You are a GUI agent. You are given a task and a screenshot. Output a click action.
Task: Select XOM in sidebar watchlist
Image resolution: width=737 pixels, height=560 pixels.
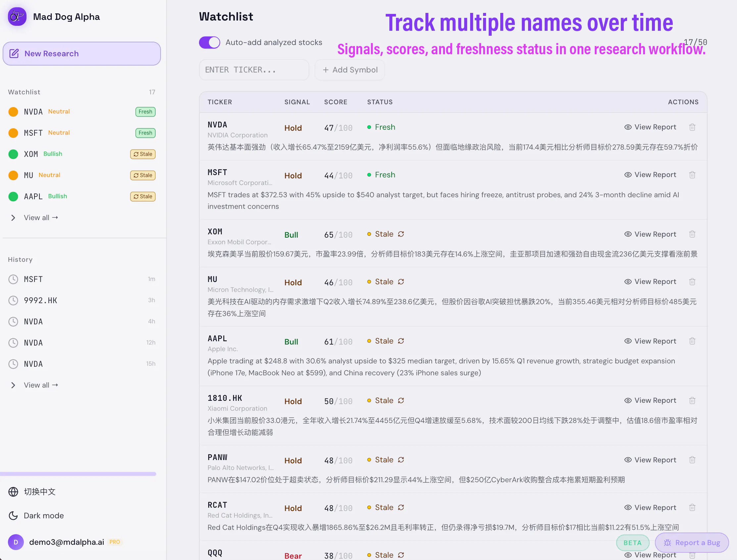pos(82,154)
